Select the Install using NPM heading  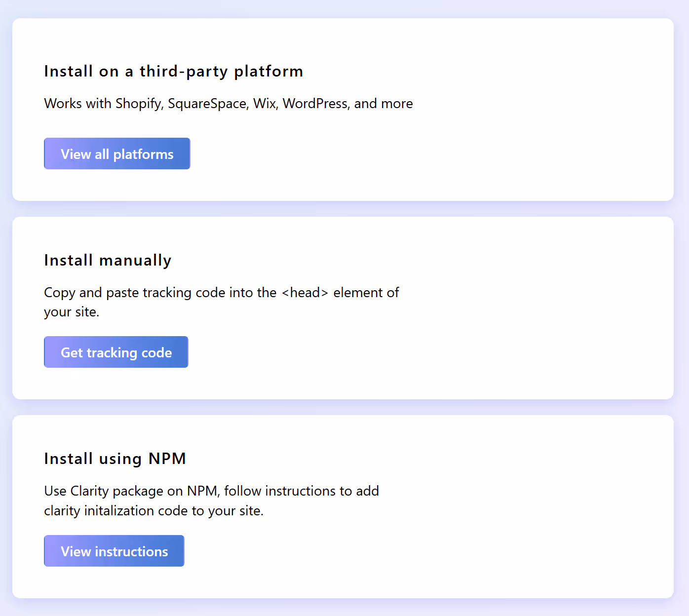tap(115, 459)
